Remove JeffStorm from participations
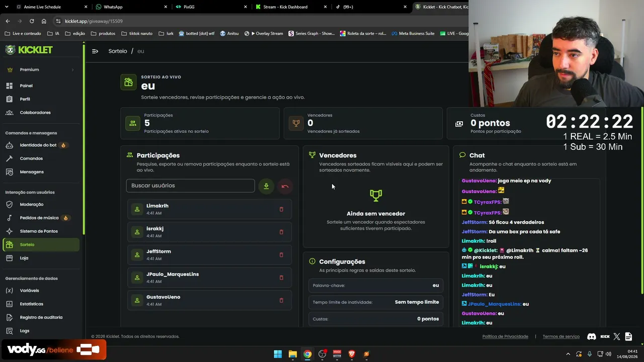 click(281, 255)
